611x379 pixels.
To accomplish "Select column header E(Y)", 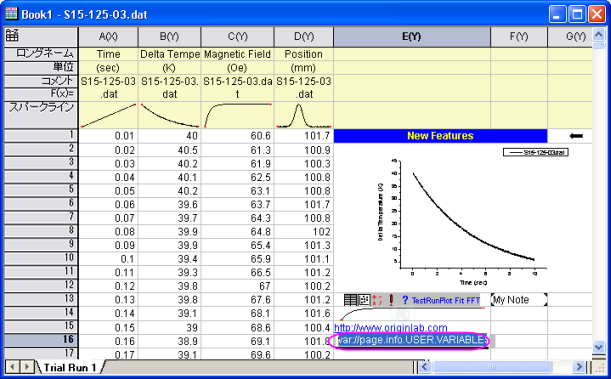I will click(x=412, y=37).
